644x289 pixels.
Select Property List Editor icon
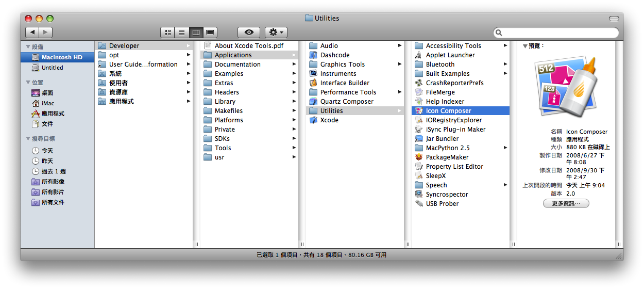coord(419,167)
